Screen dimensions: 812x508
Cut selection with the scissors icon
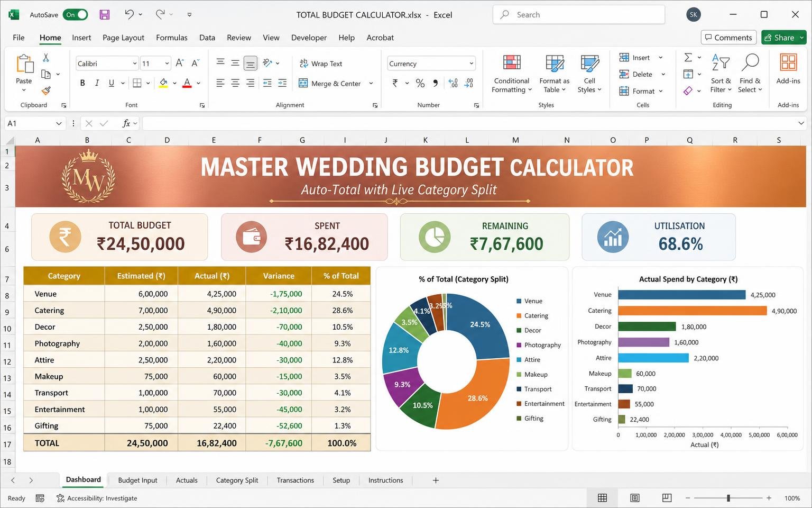point(46,58)
